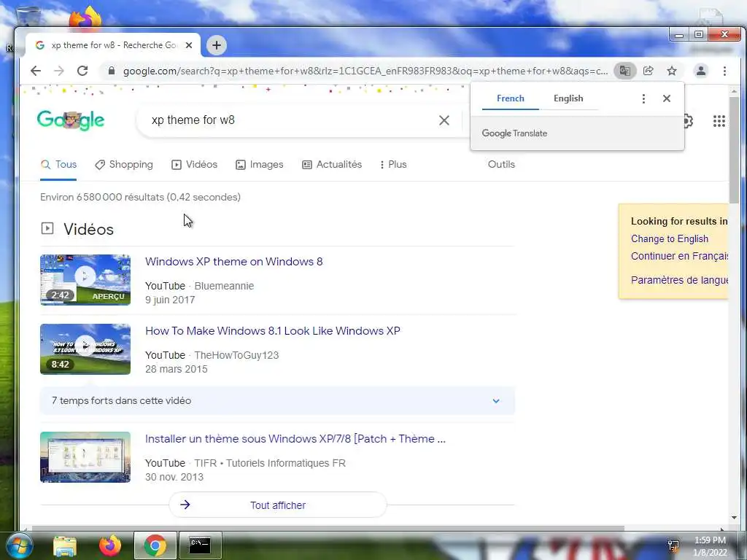Click the Translate icon in the address bar
Image resolution: width=747 pixels, height=560 pixels.
(x=624, y=71)
